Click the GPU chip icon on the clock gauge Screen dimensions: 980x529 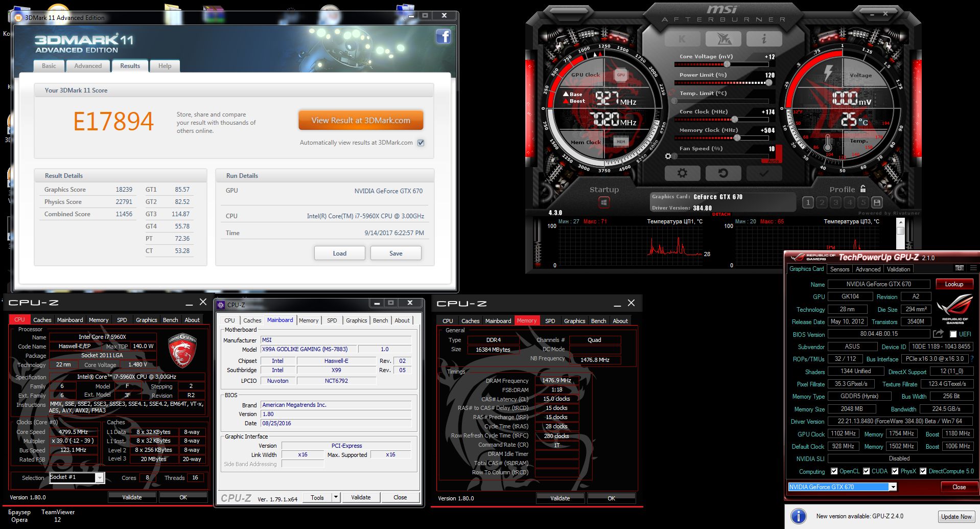coord(620,75)
